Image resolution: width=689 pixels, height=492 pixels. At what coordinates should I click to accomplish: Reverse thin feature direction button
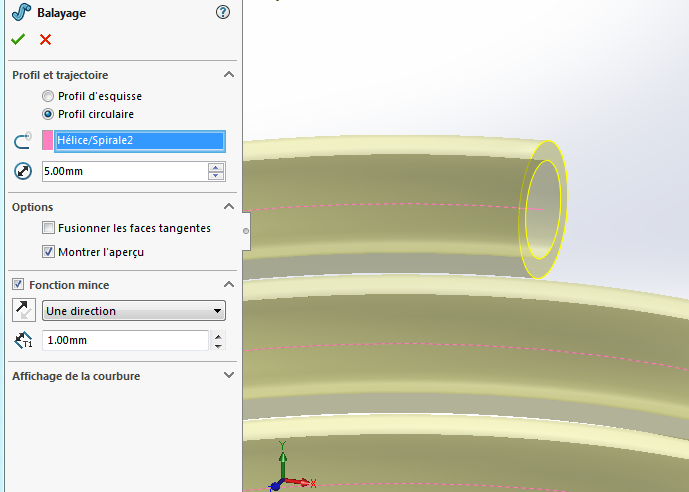(24, 311)
